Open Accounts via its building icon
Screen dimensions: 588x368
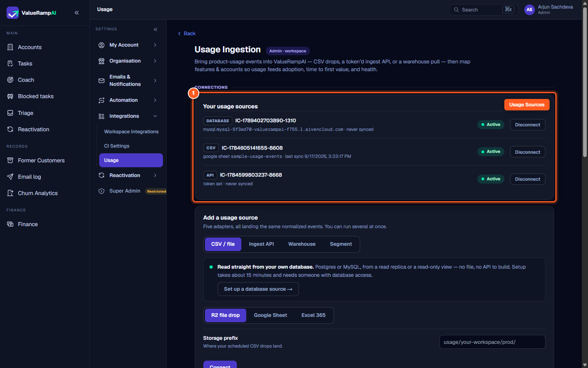[x=10, y=47]
